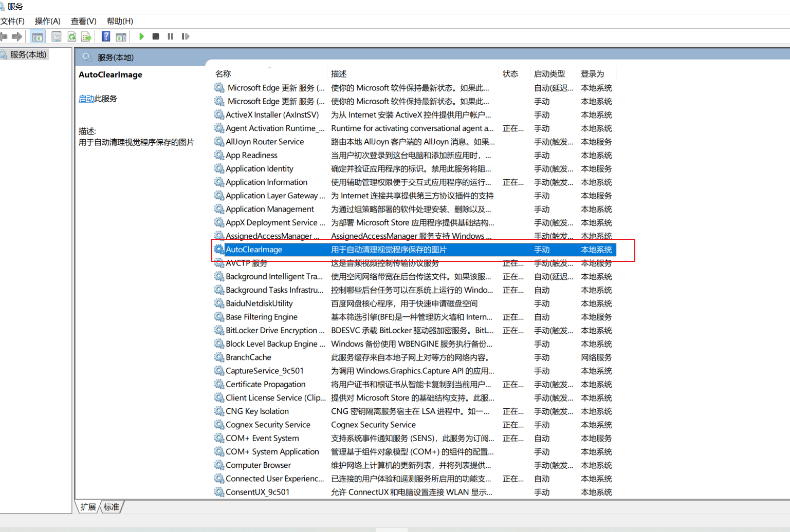This screenshot has width=790, height=532.
Task: Sort by the 名称 column header
Action: click(x=223, y=74)
